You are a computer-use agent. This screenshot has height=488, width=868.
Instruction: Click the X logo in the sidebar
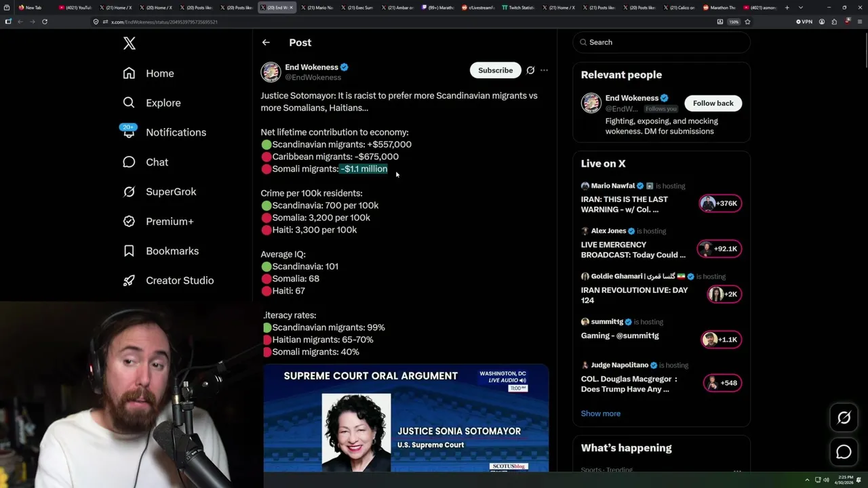click(x=130, y=43)
